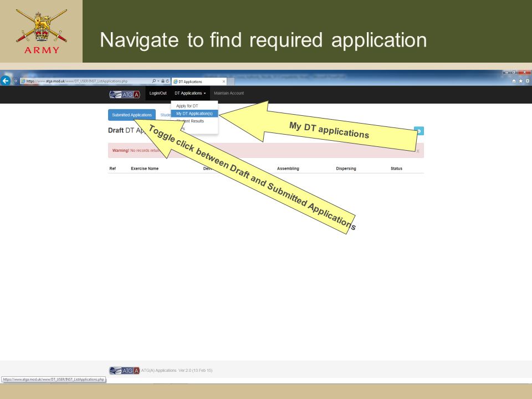Go back with the browser back arrow

[x=6, y=81]
